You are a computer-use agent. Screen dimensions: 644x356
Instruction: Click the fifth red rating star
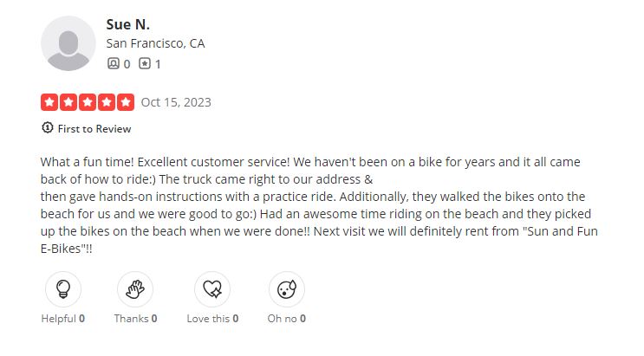pyautogui.click(x=126, y=102)
